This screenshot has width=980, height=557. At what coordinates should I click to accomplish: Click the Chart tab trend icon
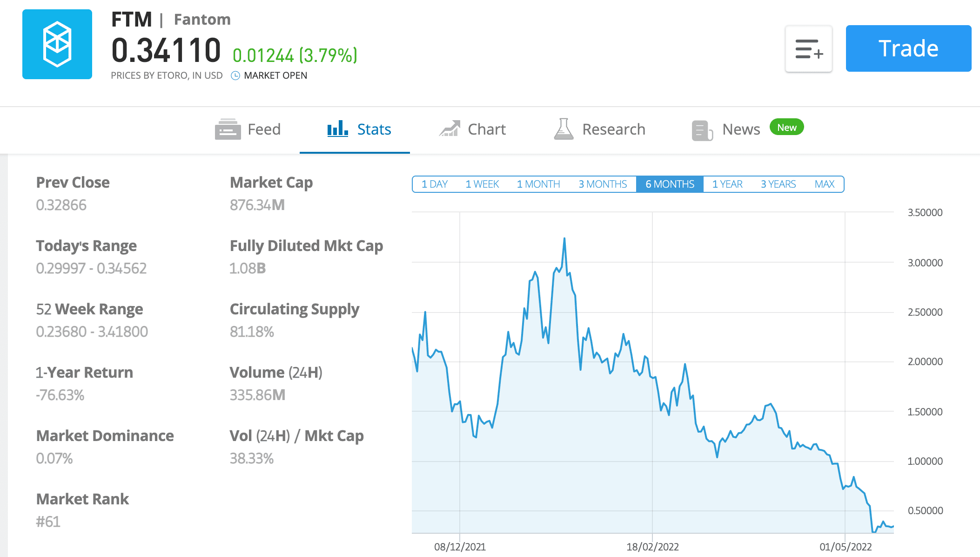click(450, 129)
